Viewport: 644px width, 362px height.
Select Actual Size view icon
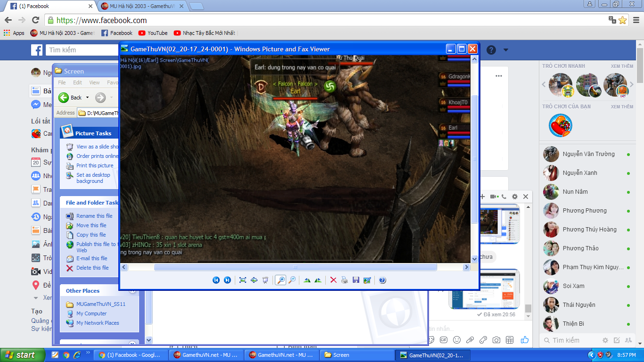(254, 280)
